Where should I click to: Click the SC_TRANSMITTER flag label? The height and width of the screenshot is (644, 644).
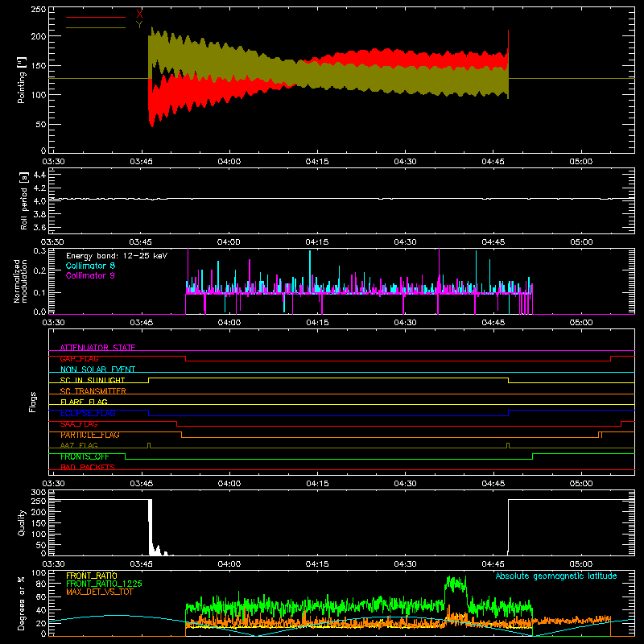pos(93,391)
